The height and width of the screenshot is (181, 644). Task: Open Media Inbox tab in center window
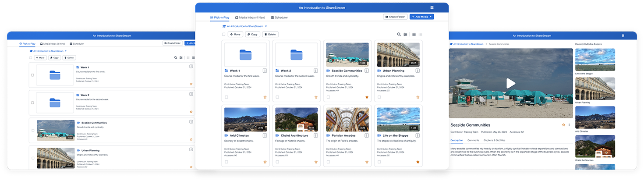[250, 18]
